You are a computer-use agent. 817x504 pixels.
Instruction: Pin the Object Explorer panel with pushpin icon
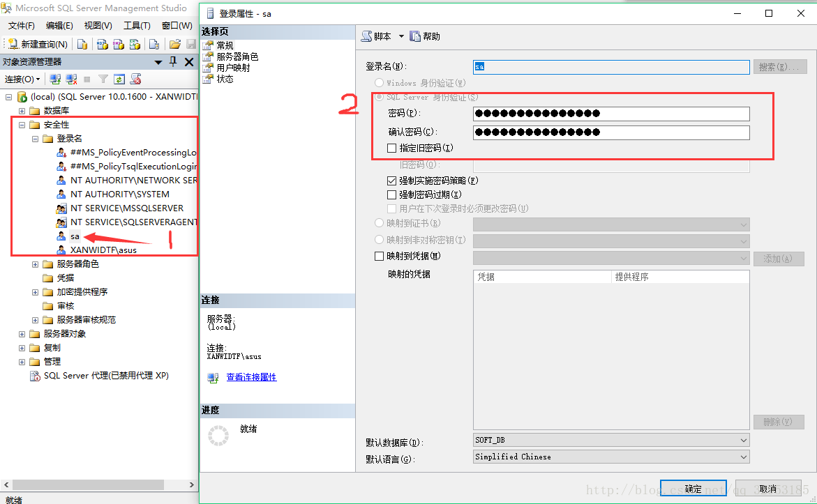point(173,62)
